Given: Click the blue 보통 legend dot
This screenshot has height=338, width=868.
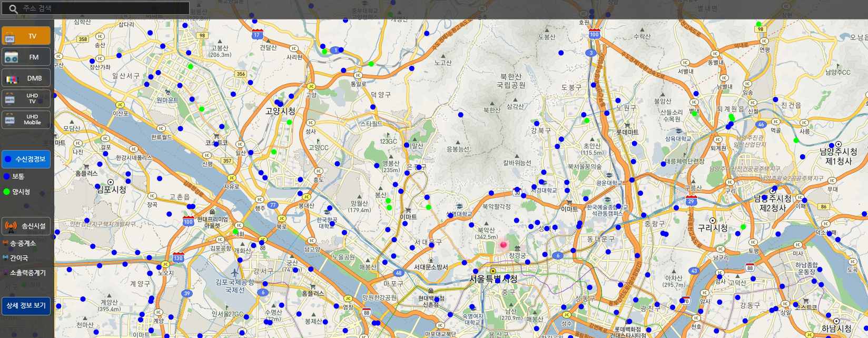Looking at the screenshot, I should [x=7, y=176].
